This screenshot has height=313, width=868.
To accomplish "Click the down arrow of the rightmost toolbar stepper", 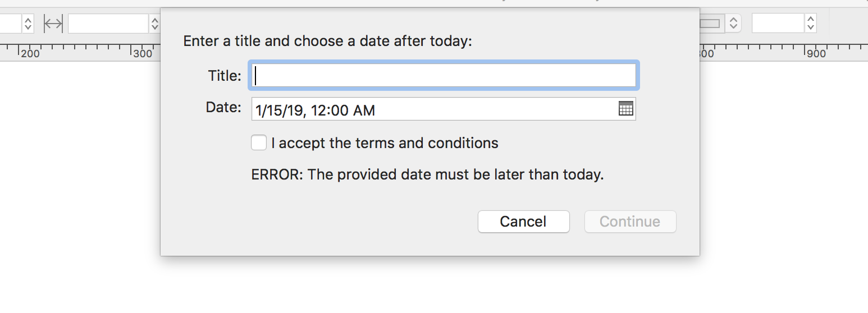I will 810,27.
